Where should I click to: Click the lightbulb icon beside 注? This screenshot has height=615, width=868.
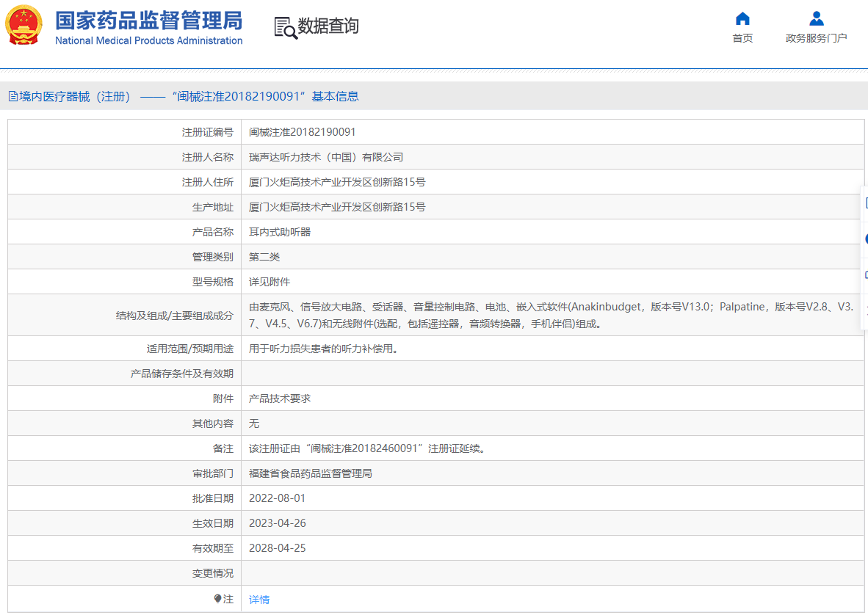(x=217, y=599)
